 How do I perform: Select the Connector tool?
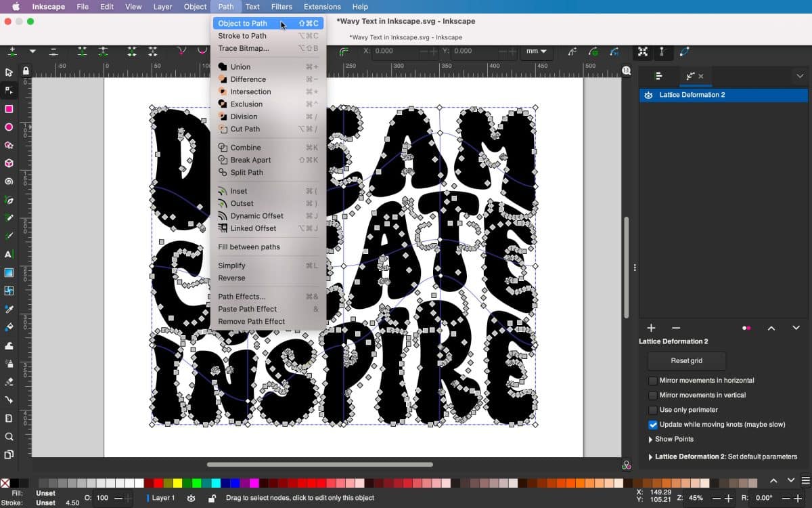click(9, 400)
